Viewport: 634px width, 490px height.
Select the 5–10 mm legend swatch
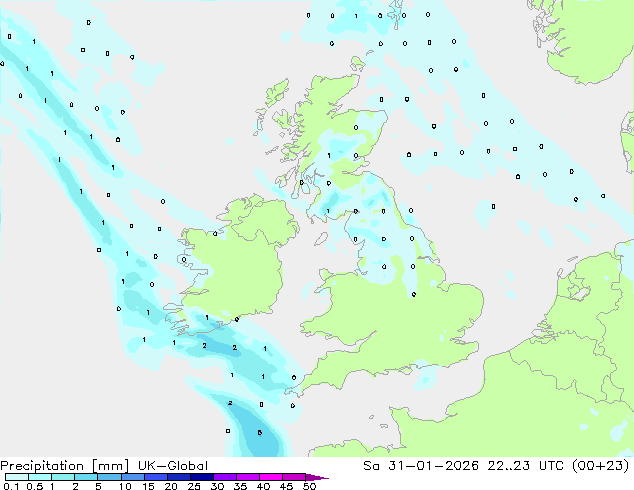(x=109, y=477)
